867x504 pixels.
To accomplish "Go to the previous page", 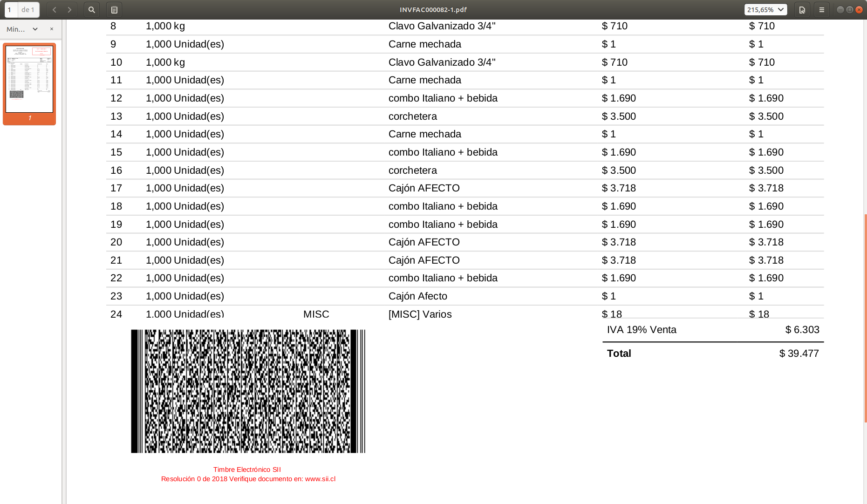I will (54, 9).
